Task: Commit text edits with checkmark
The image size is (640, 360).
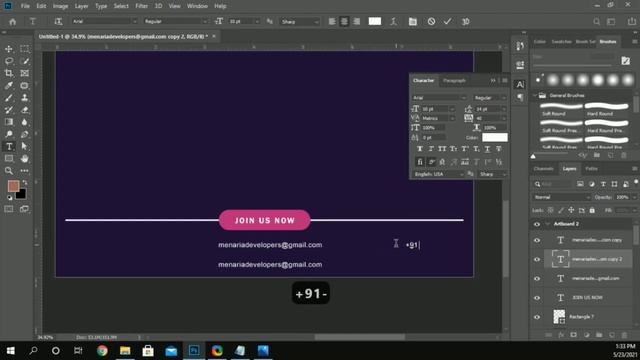Action: (447, 22)
